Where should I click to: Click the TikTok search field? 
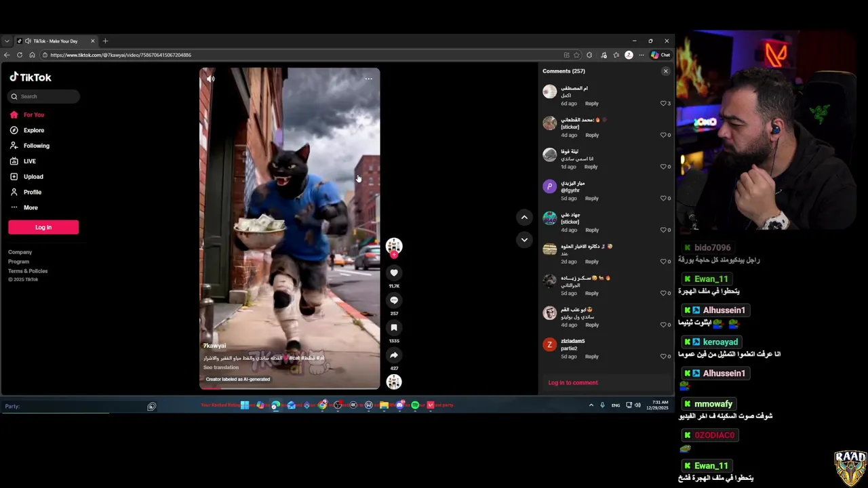pyautogui.click(x=44, y=96)
